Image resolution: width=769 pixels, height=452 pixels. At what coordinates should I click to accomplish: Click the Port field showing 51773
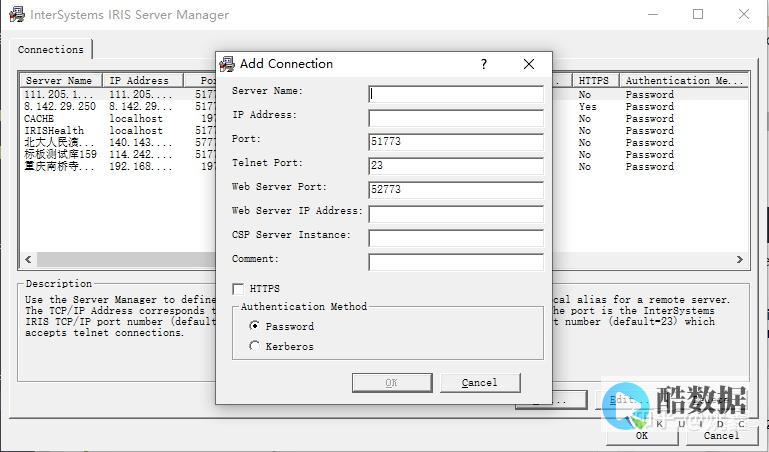pos(456,142)
